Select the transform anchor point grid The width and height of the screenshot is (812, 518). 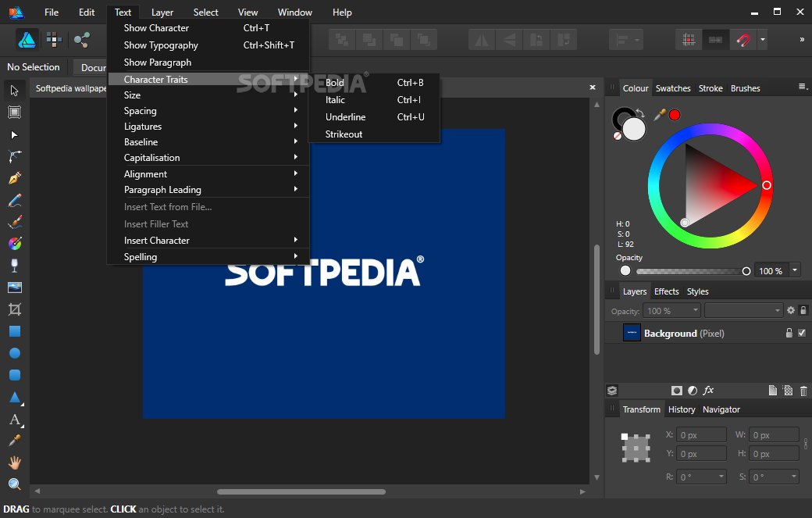coord(636,448)
